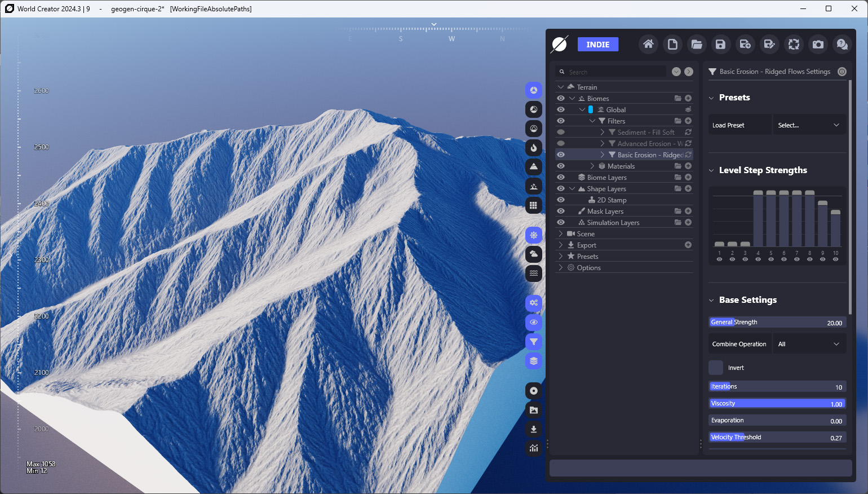This screenshot has width=868, height=494.
Task: Open help via the question chat bubble icon
Action: (x=842, y=45)
